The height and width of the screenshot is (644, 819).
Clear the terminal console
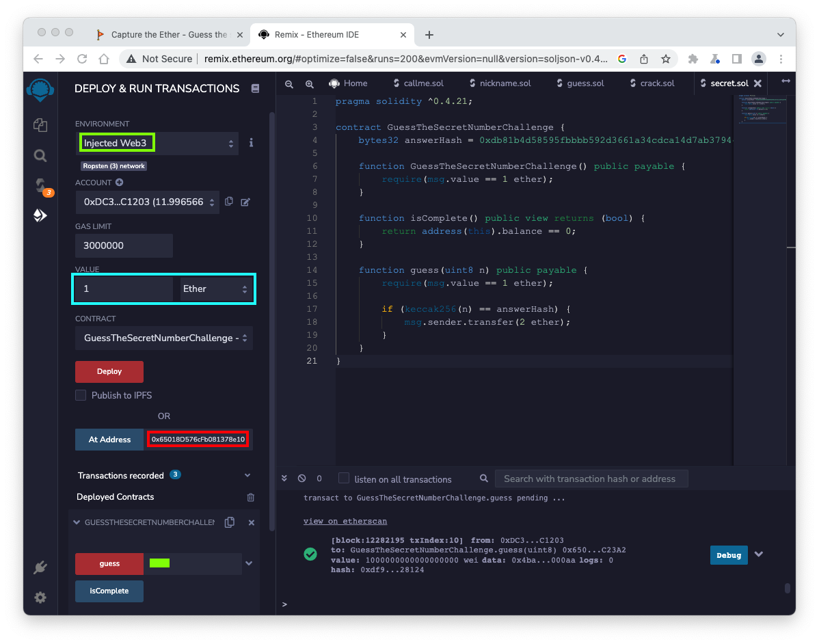pos(302,479)
